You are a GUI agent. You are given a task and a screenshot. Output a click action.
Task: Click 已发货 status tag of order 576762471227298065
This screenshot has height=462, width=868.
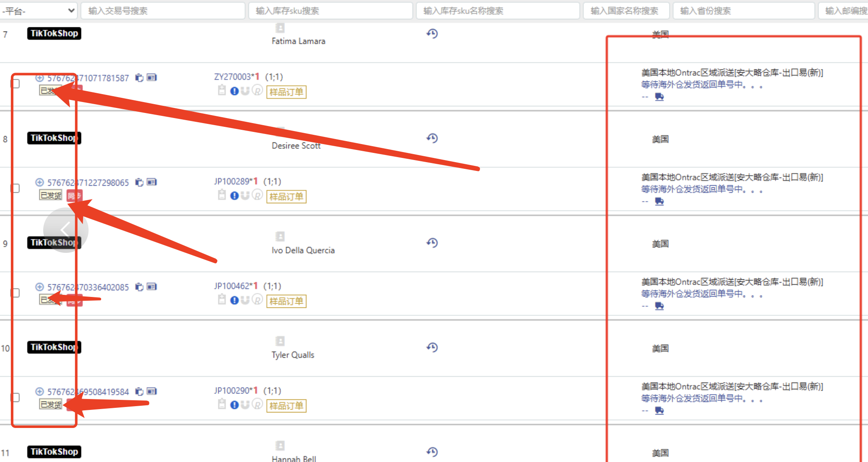click(x=51, y=195)
